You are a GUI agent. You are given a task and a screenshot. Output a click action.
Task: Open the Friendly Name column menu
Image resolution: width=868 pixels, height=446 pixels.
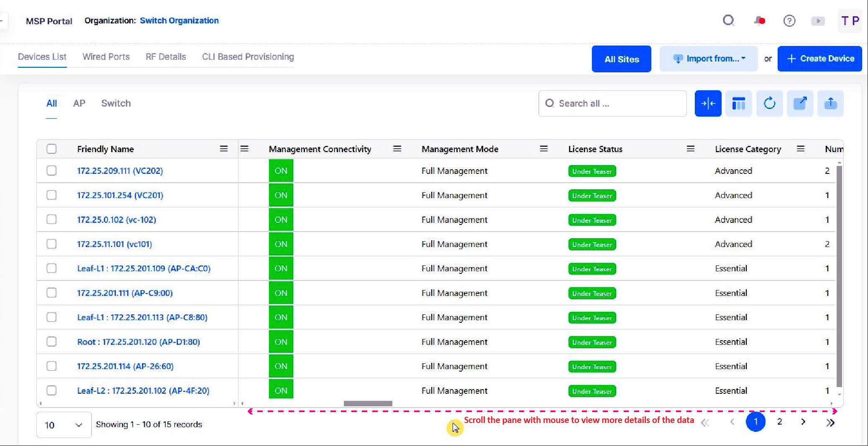click(224, 149)
